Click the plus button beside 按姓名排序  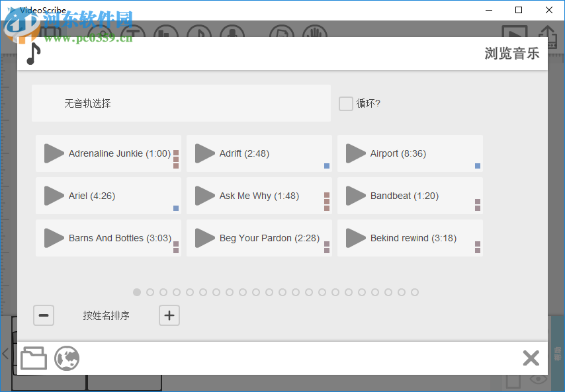169,315
